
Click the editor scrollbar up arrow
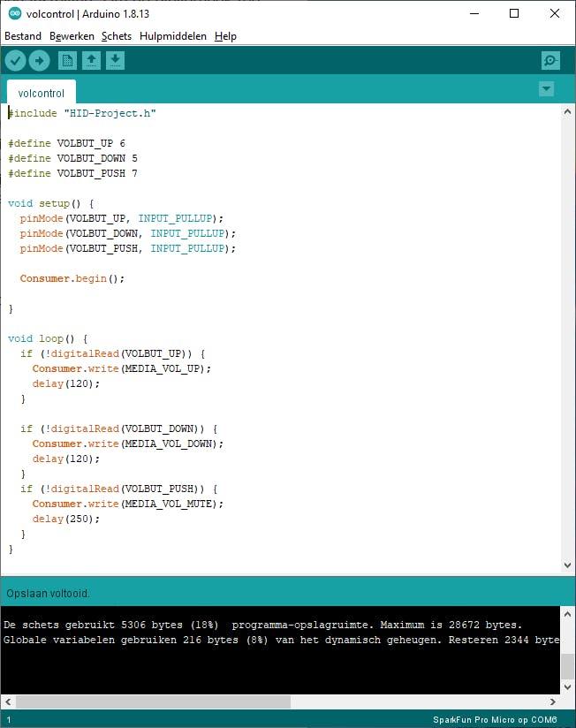pos(567,112)
